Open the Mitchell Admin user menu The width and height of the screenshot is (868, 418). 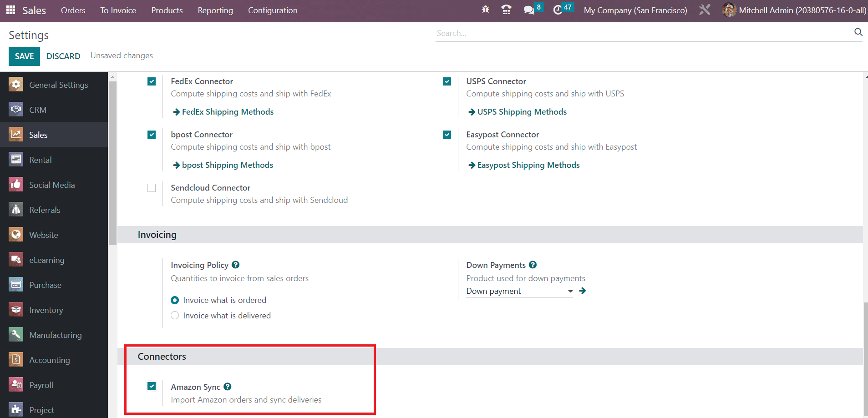pos(795,10)
